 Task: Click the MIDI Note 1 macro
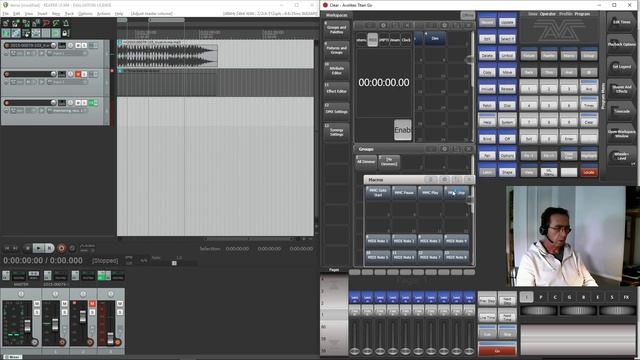coord(378,241)
